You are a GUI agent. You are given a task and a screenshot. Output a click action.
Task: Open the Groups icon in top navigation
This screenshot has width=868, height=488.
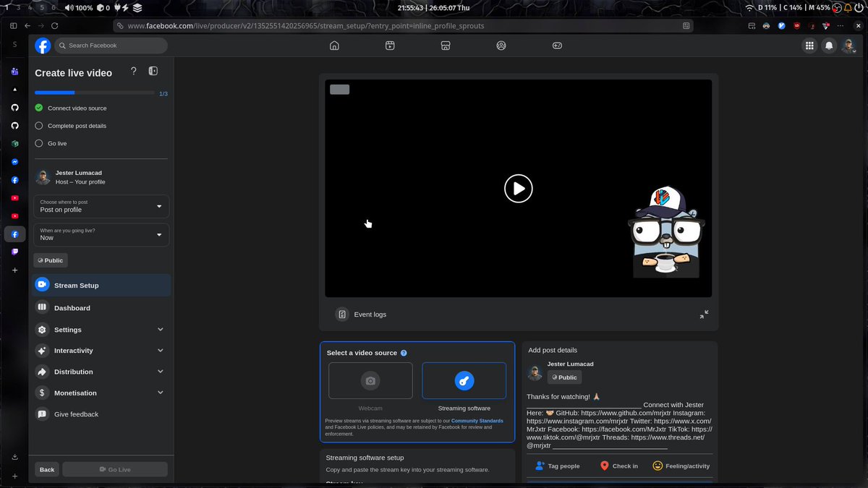(x=501, y=46)
